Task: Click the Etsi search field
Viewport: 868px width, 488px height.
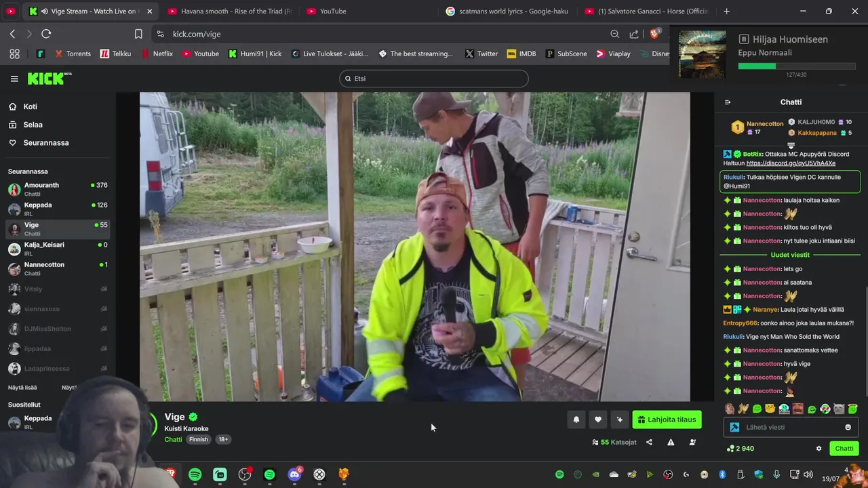Action: click(434, 79)
